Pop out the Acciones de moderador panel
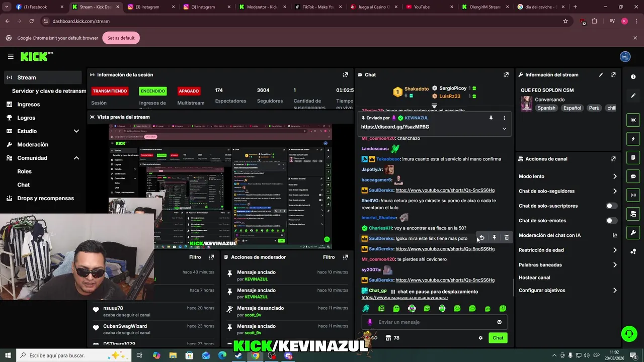This screenshot has width=644, height=362. pyautogui.click(x=345, y=257)
